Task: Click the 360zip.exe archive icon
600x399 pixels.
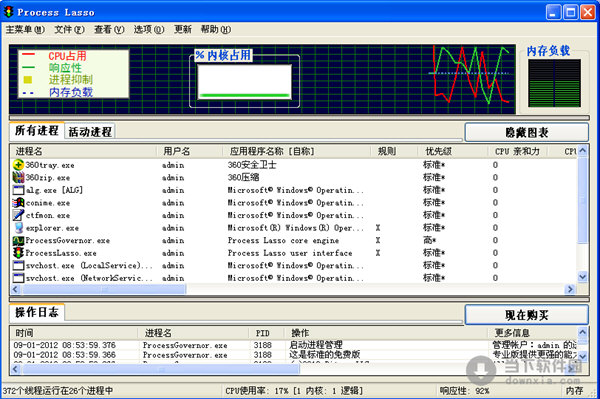Action: point(18,178)
